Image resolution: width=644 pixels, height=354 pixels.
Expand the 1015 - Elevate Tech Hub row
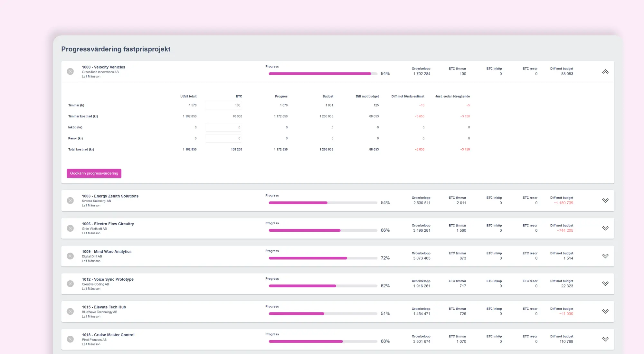tap(605, 311)
